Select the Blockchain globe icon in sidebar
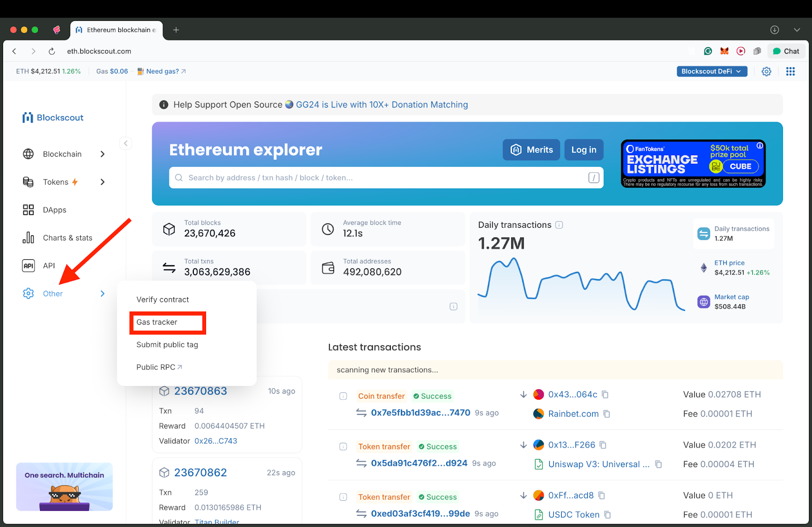The image size is (812, 527). click(28, 154)
